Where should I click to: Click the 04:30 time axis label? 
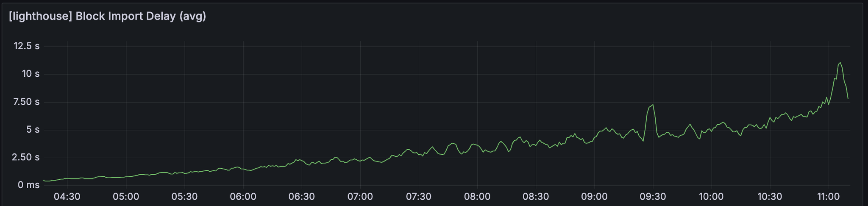coord(67,197)
